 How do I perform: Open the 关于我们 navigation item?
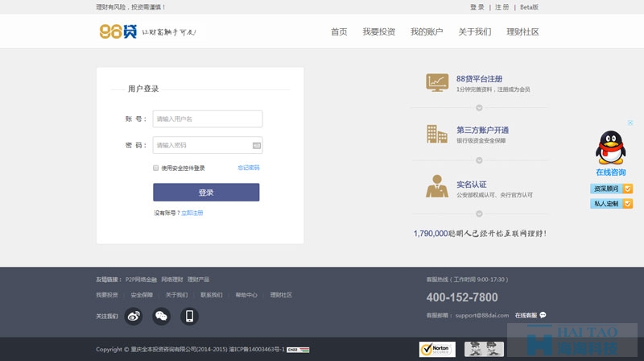[x=475, y=31]
